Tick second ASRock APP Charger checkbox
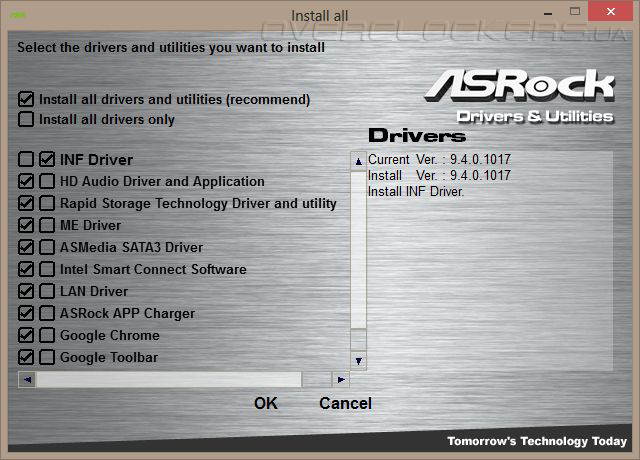 (x=47, y=313)
